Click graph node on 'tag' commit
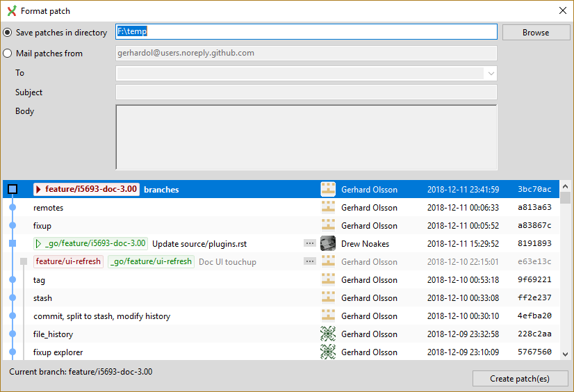574x392 pixels. 13,279
